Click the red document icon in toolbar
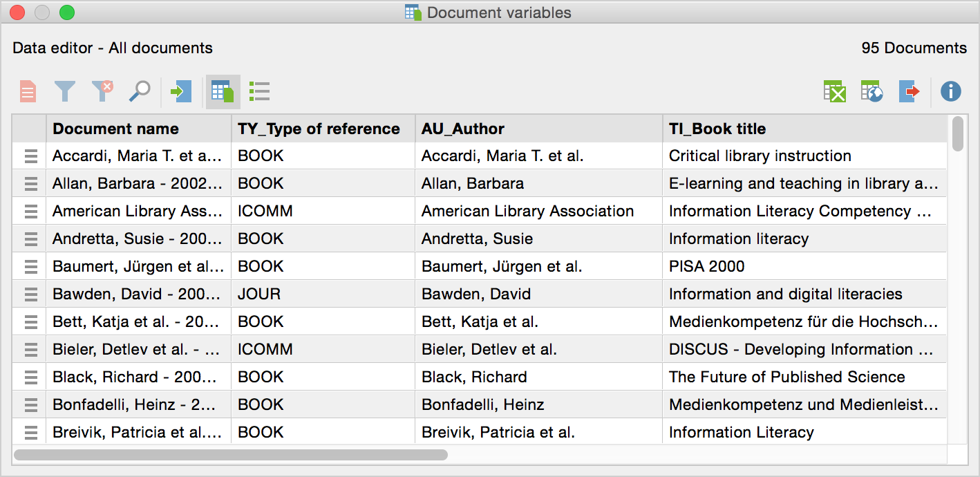This screenshot has height=477, width=980. coord(28,91)
